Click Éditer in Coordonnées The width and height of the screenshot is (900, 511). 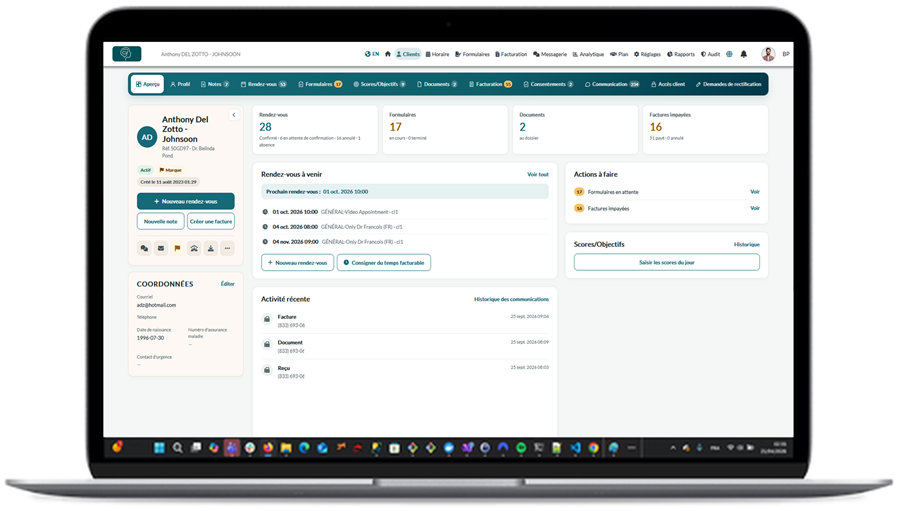point(227,284)
